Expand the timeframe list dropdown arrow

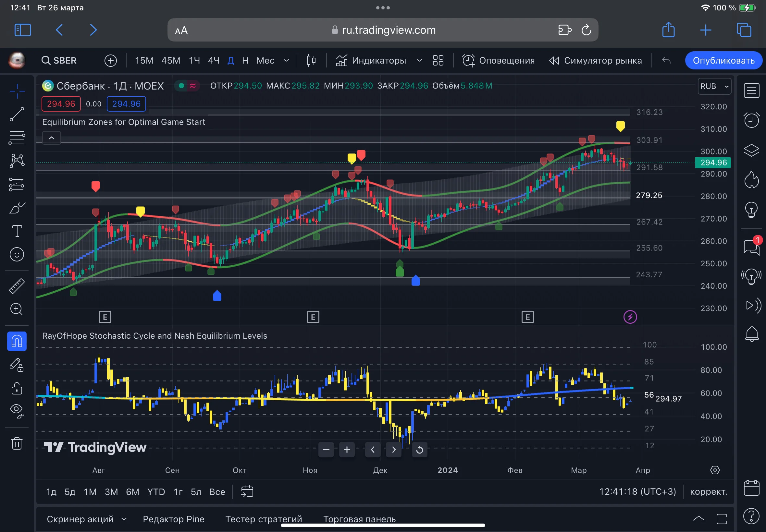point(286,61)
